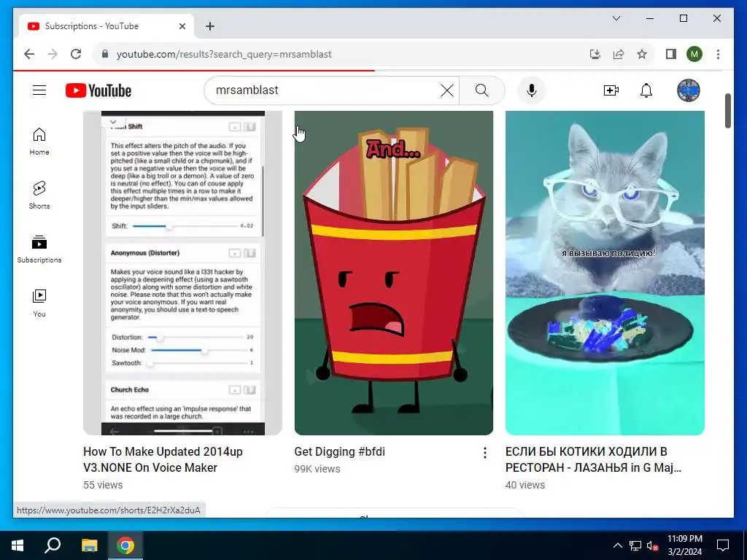Open the YouTube account avatar menu
The width and height of the screenshot is (747, 560).
[689, 90]
